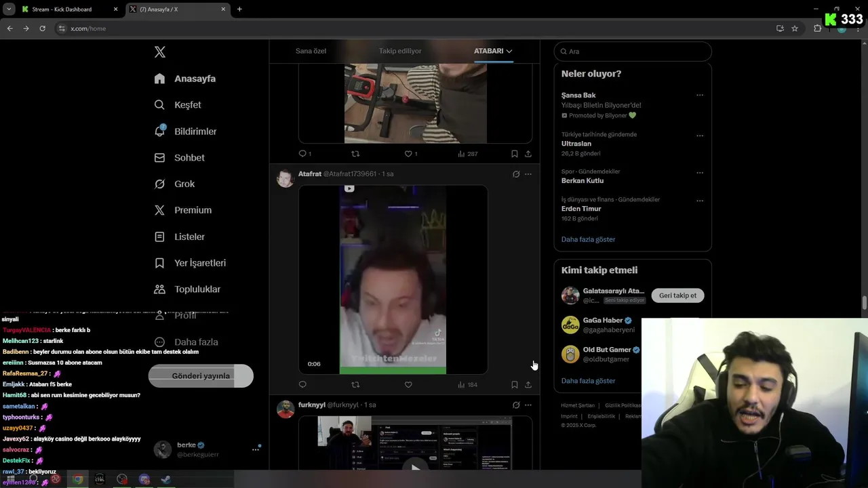Open Chrome from the Windows taskbar

point(78,479)
